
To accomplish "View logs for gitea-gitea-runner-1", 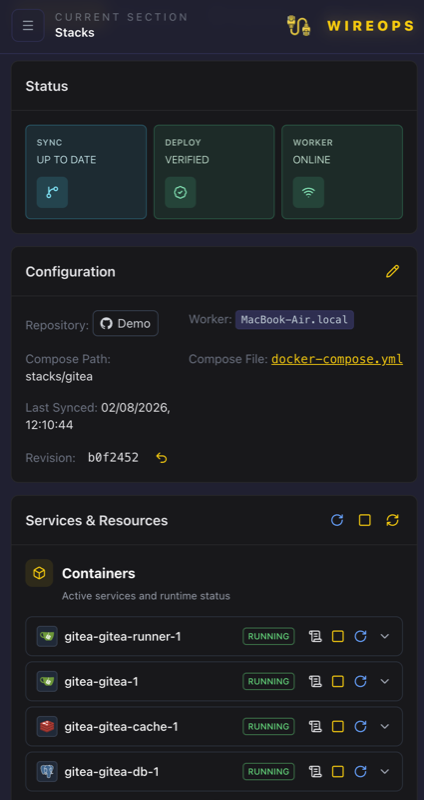I will click(315, 636).
